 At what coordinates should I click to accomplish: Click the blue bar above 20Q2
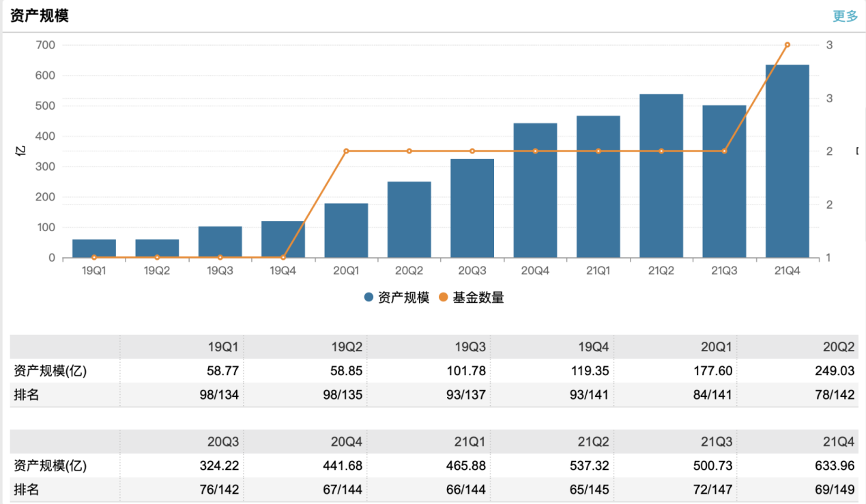(x=409, y=220)
